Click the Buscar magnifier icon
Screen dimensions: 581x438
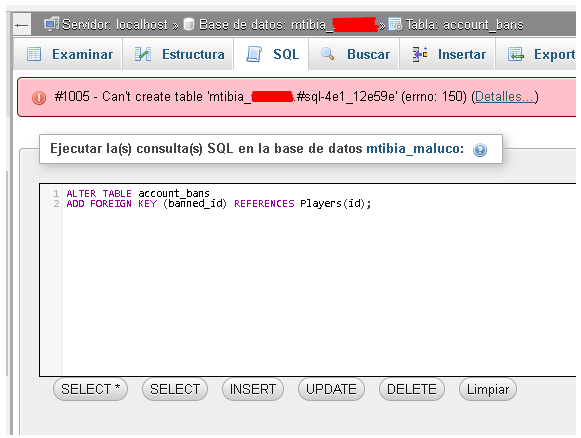click(327, 54)
